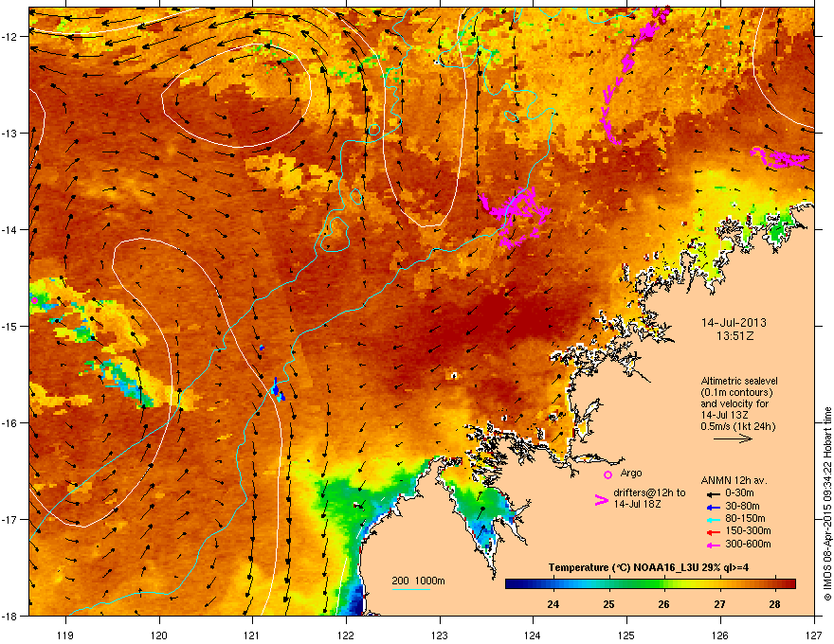Click the ANMN 12h av. heading

[734, 480]
